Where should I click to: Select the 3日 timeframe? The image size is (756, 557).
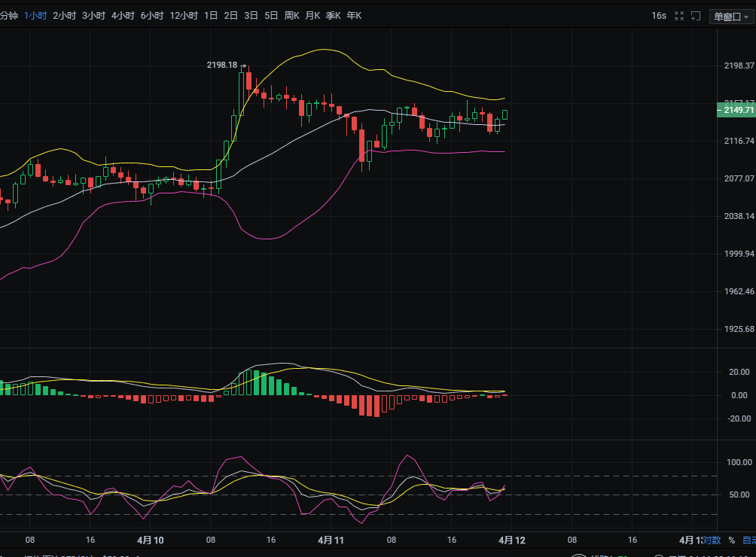pyautogui.click(x=251, y=16)
